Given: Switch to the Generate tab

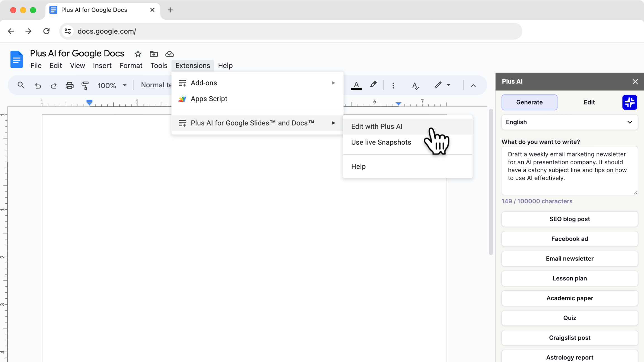Looking at the screenshot, I should [529, 102].
